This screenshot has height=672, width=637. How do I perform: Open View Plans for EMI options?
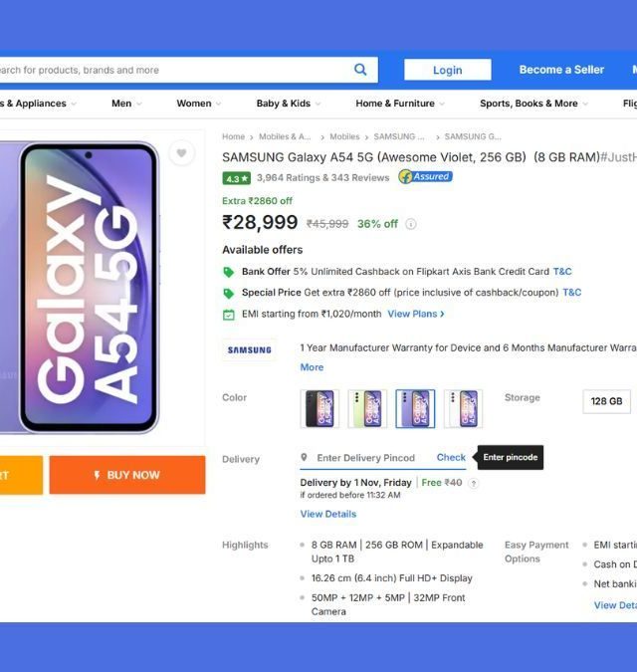415,314
